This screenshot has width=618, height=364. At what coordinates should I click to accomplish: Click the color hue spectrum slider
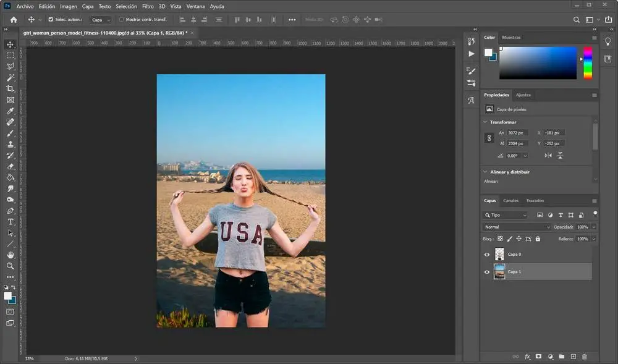(588, 63)
